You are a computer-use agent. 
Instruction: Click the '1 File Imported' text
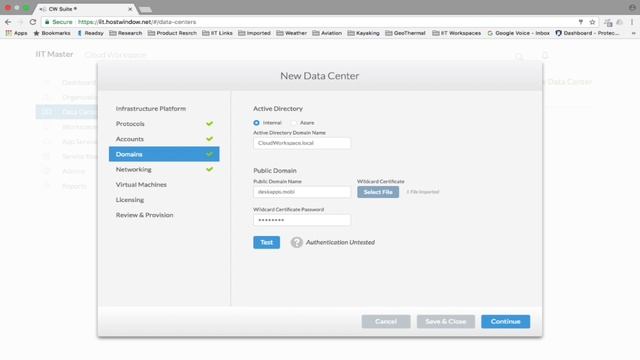(422, 192)
